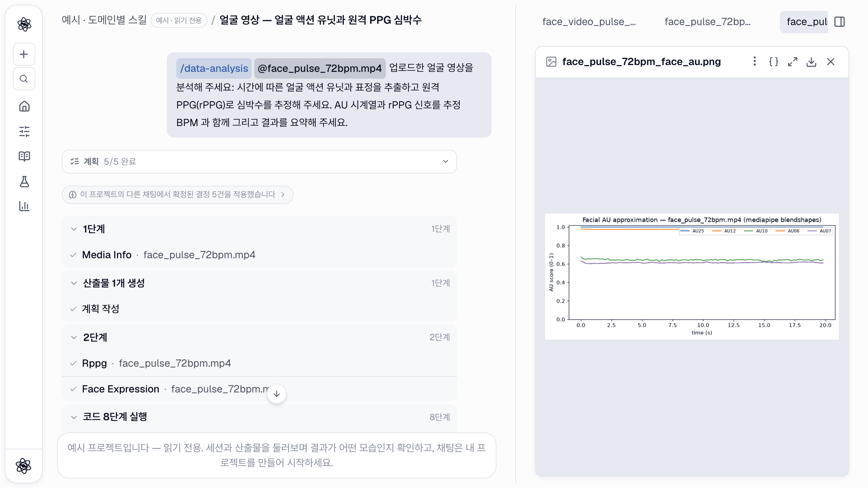Click the new chat plus icon
Viewport: 868px width, 488px height.
pos(24,54)
